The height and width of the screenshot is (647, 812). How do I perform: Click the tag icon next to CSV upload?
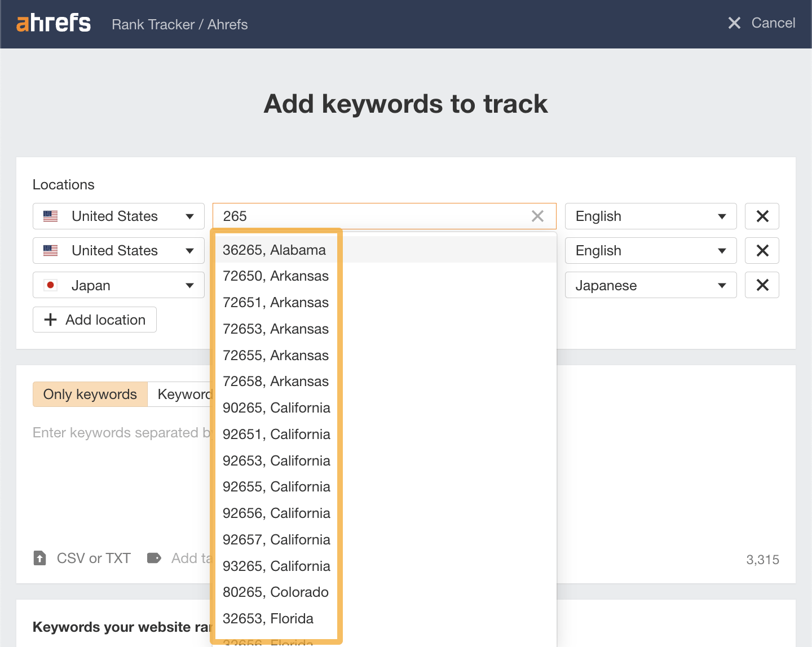[x=154, y=558]
